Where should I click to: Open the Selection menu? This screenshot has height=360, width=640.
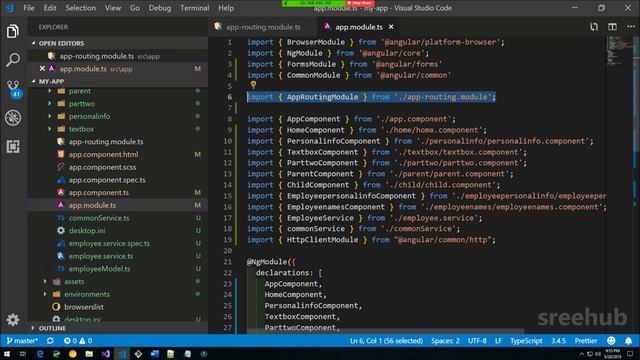coord(80,8)
